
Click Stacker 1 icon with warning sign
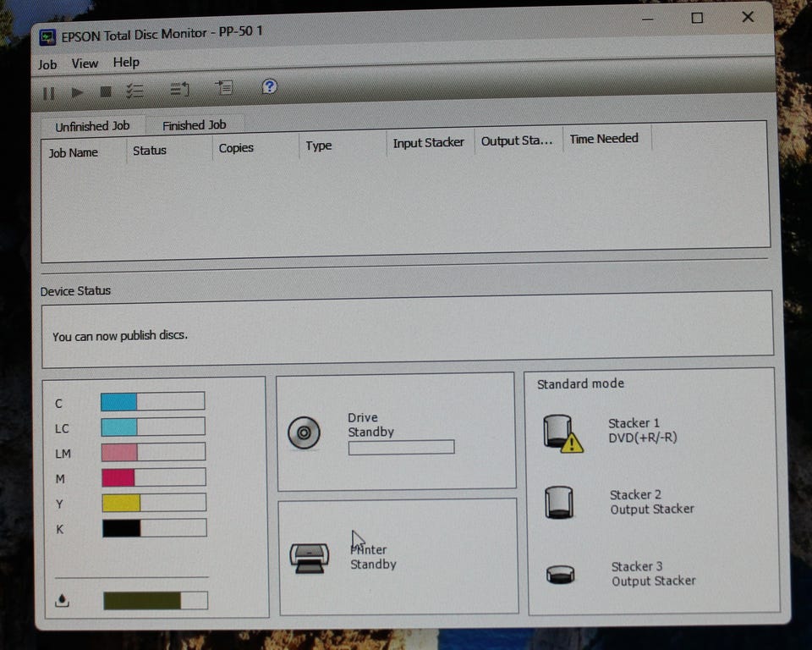pyautogui.click(x=563, y=433)
